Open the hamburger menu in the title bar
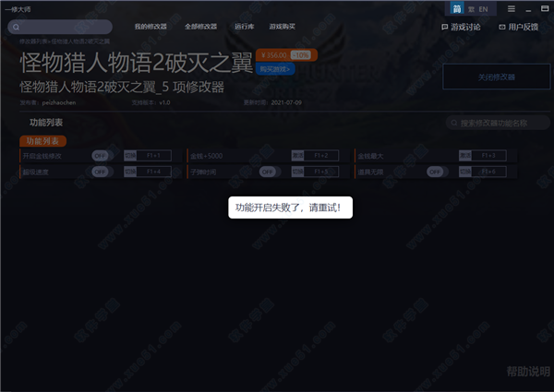 click(512, 9)
